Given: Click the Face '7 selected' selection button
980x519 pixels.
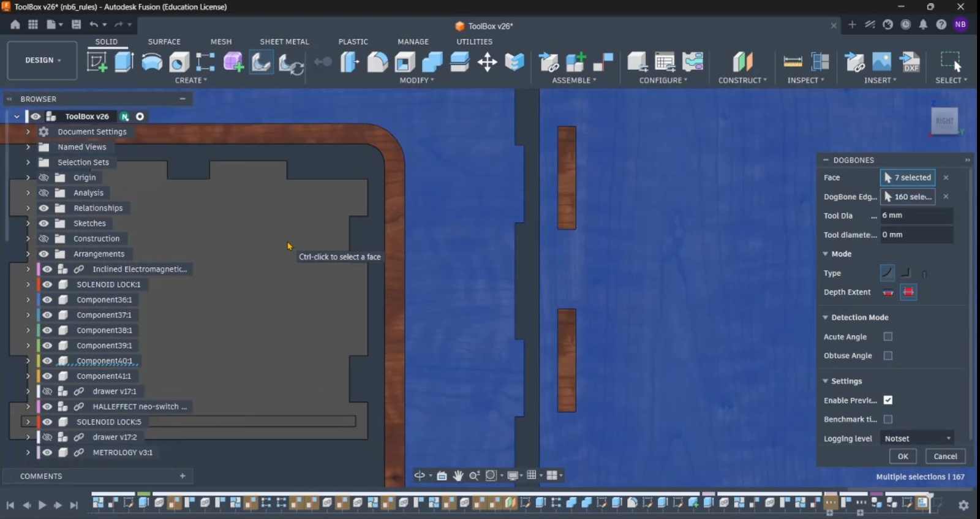Looking at the screenshot, I should [x=908, y=178].
